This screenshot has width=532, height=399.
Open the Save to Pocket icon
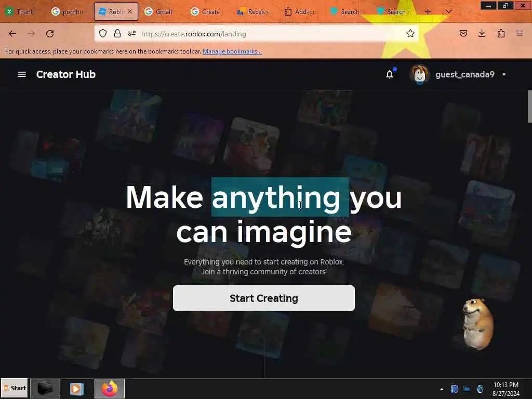click(x=463, y=33)
